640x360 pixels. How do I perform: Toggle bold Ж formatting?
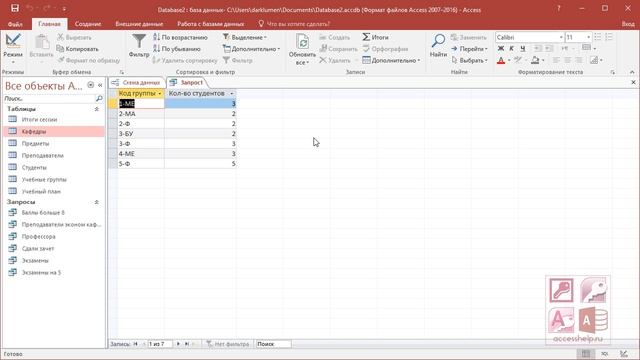[501, 49]
